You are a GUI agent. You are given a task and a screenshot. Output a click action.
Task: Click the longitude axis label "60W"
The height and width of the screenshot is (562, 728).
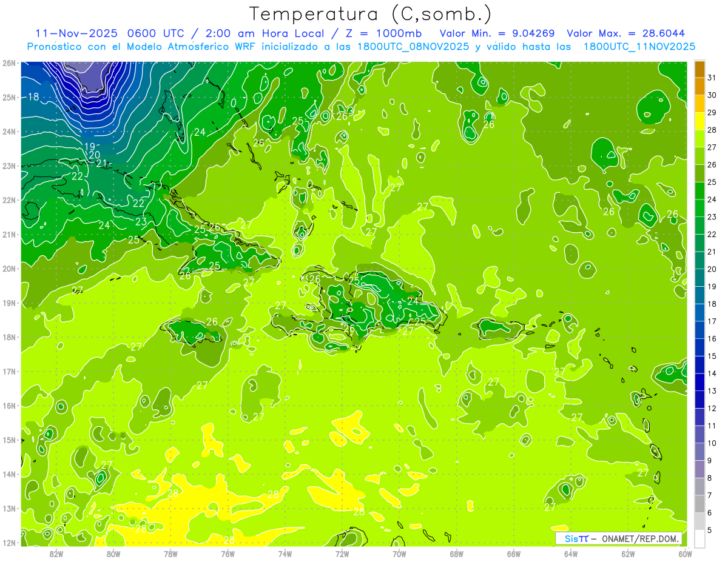coord(685,554)
